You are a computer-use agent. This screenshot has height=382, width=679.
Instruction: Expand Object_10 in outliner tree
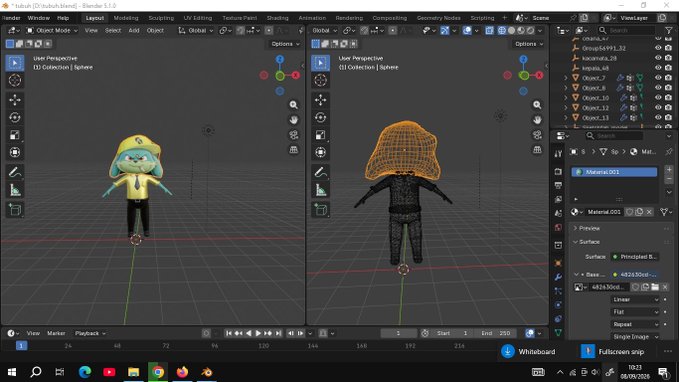[566, 98]
